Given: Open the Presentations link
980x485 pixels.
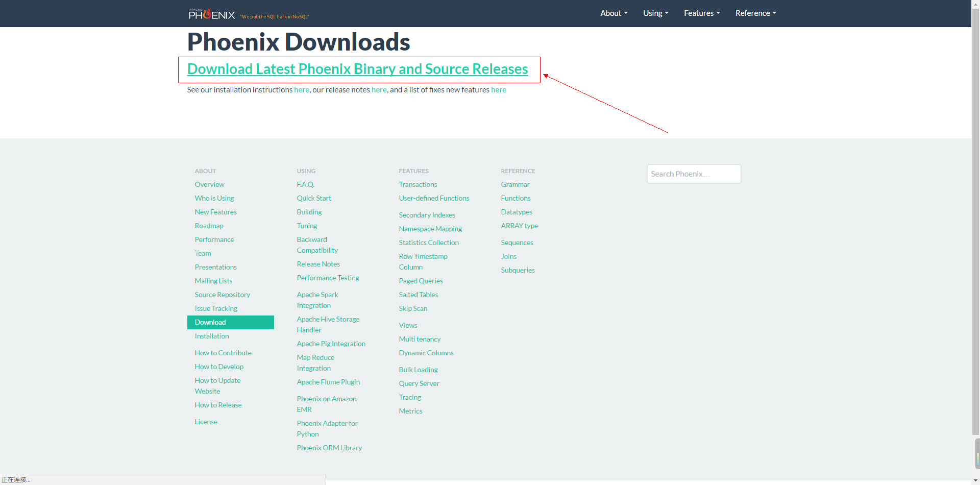Looking at the screenshot, I should click(x=215, y=267).
